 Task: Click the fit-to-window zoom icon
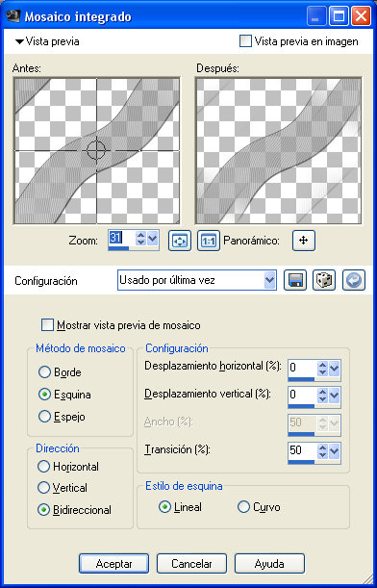pyautogui.click(x=180, y=241)
